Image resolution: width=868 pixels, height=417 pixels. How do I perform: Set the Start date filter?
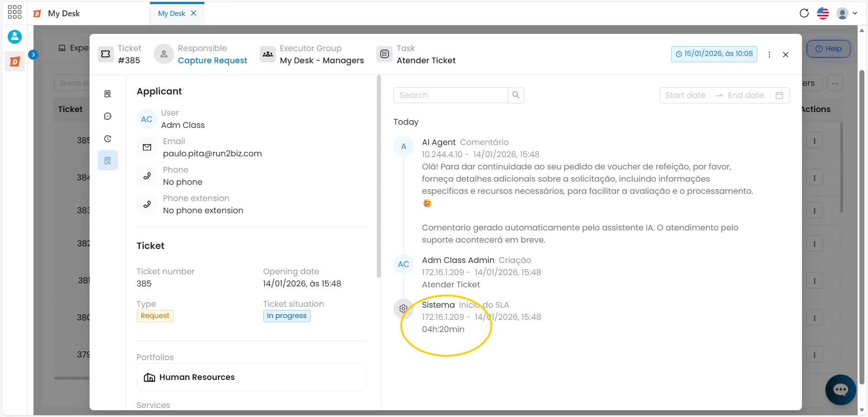[685, 95]
